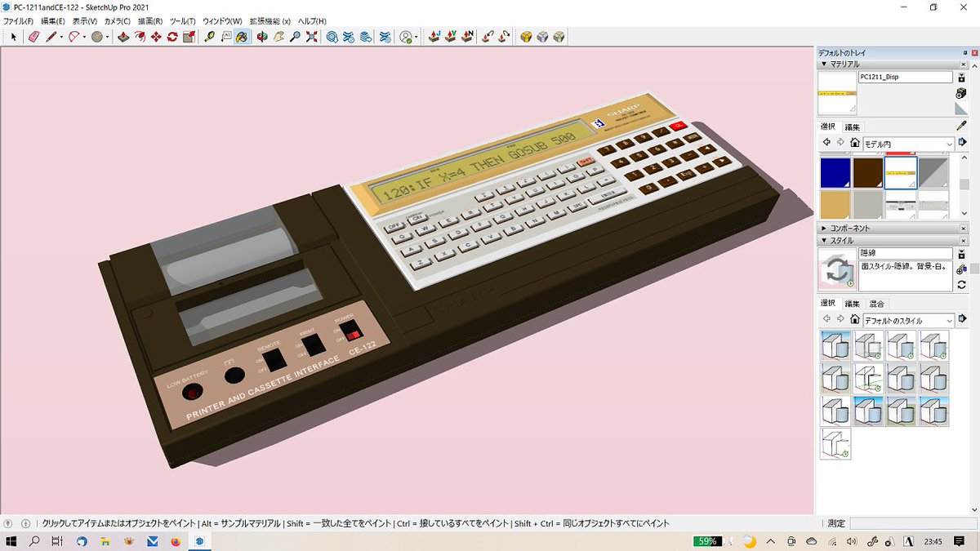The width and height of the screenshot is (980, 551).
Task: Click the eyedropper sample paint icon
Action: tap(962, 126)
